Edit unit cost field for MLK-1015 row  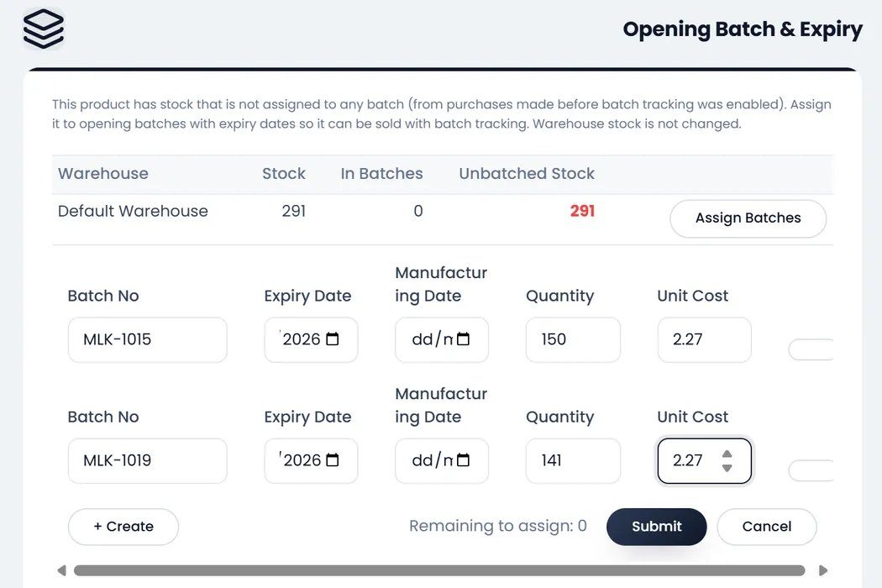point(704,340)
